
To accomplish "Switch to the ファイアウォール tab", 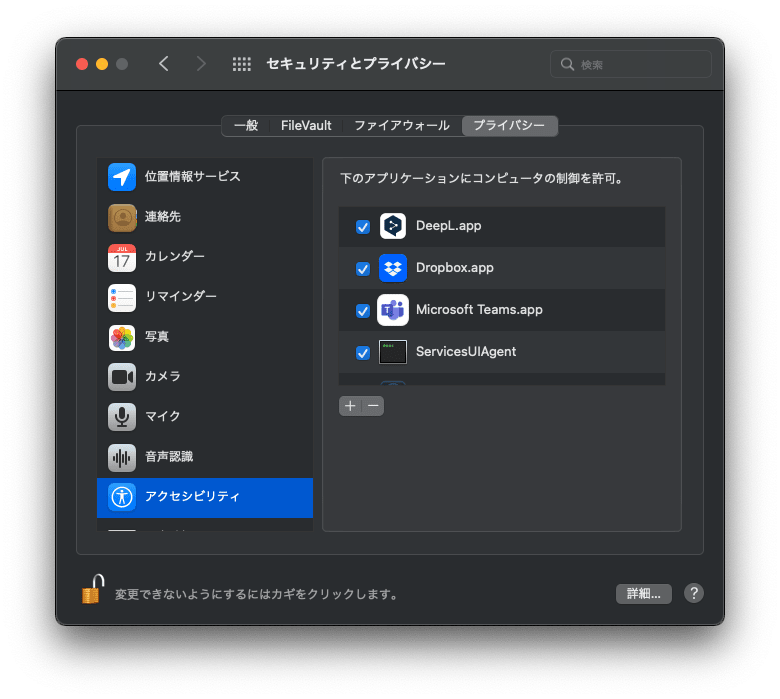I will click(402, 125).
